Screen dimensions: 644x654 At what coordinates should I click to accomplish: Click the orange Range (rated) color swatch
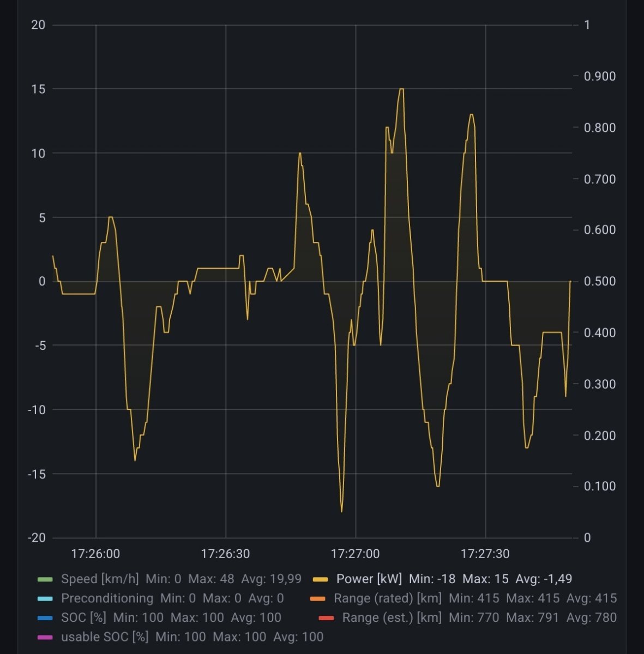pyautogui.click(x=318, y=598)
